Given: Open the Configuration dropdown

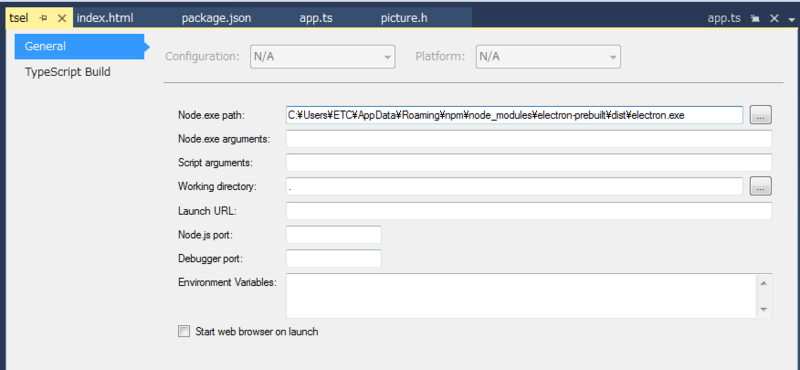Looking at the screenshot, I should point(322,57).
